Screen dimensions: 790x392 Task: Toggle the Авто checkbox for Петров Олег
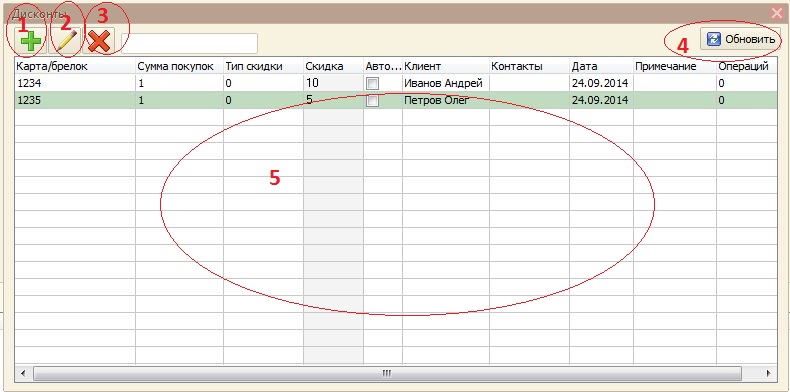pos(372,101)
